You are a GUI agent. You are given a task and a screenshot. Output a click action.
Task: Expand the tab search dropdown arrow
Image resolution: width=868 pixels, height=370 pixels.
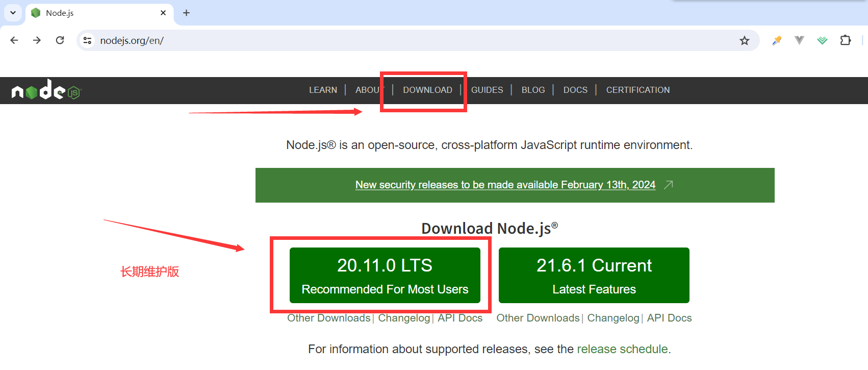click(13, 13)
